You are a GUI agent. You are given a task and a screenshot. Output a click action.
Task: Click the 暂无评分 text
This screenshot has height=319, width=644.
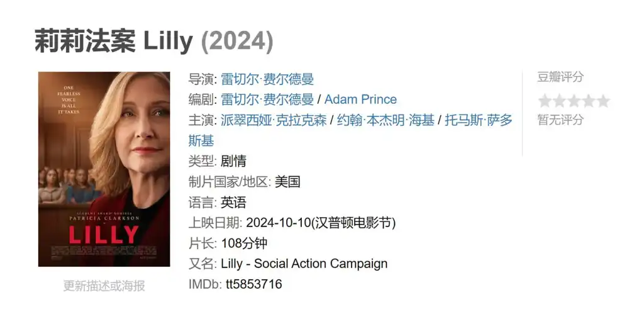coord(560,119)
